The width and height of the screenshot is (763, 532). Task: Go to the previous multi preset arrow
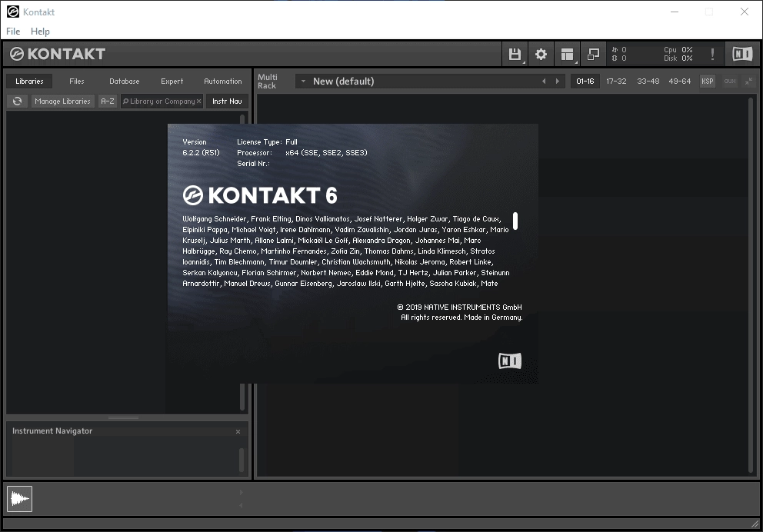[x=544, y=81]
